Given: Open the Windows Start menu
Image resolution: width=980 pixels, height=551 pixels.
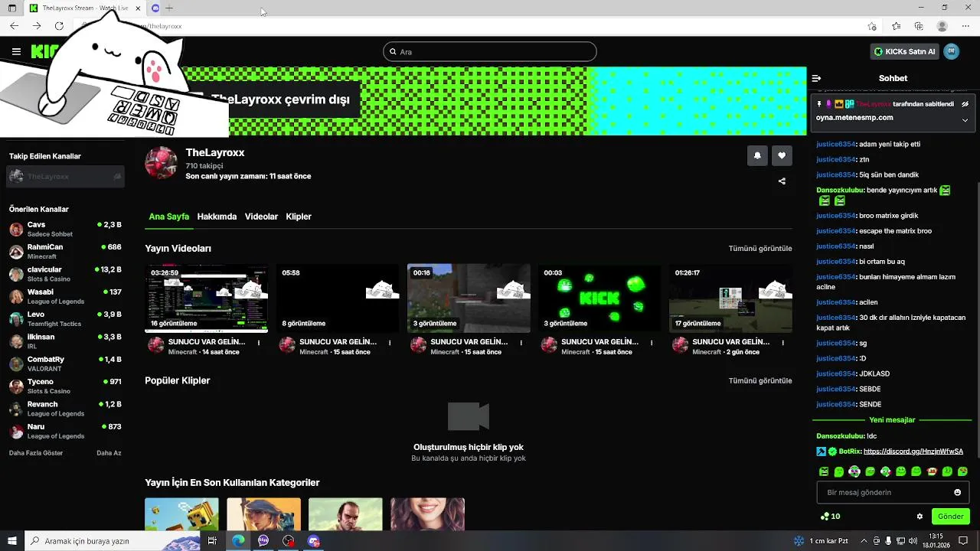Looking at the screenshot, I should coord(11,541).
